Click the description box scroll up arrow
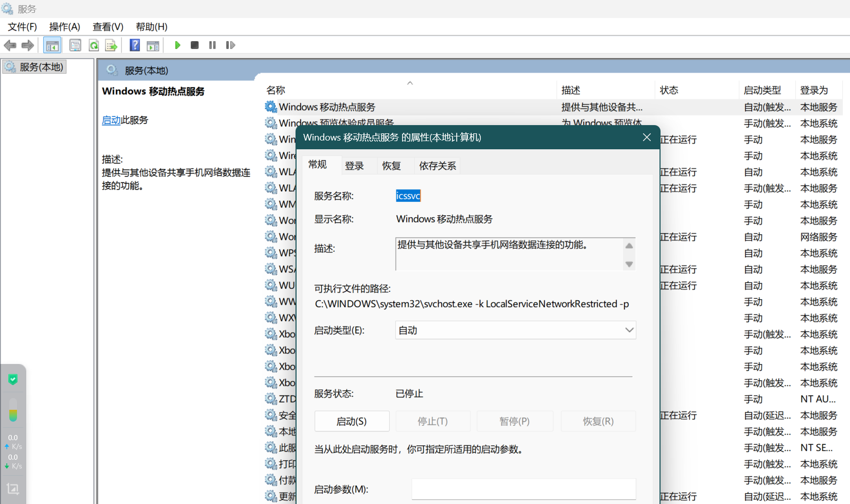Screen dimensions: 850x504 point(629,246)
